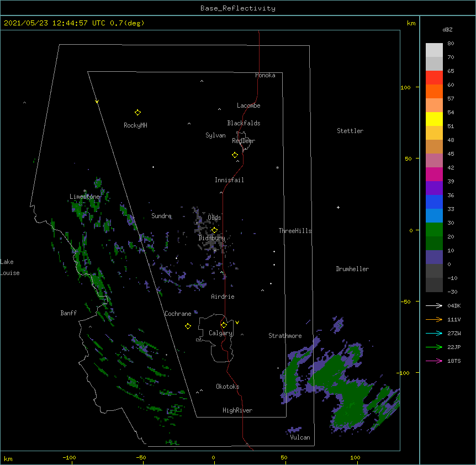476x465 pixels.
Task: Click the green 22JP arrow in legend
Action: 434,347
